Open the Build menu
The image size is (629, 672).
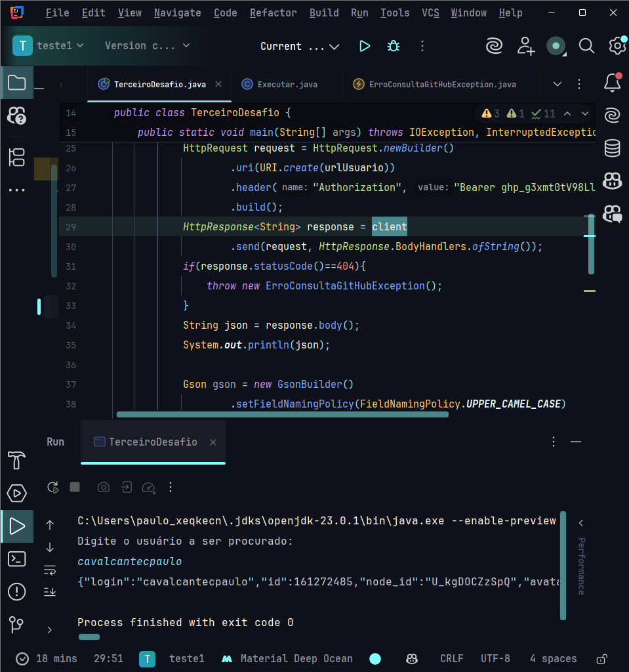324,13
